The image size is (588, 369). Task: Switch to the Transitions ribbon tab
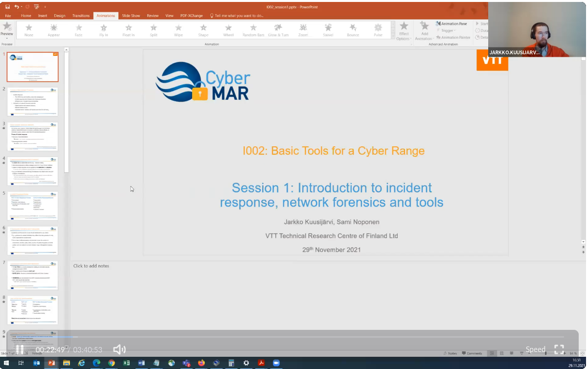coord(81,16)
